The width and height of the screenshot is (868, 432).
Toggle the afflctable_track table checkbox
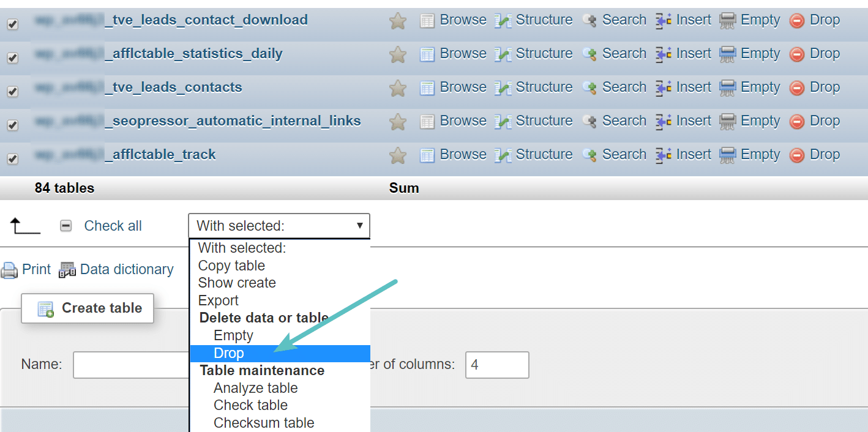point(12,159)
